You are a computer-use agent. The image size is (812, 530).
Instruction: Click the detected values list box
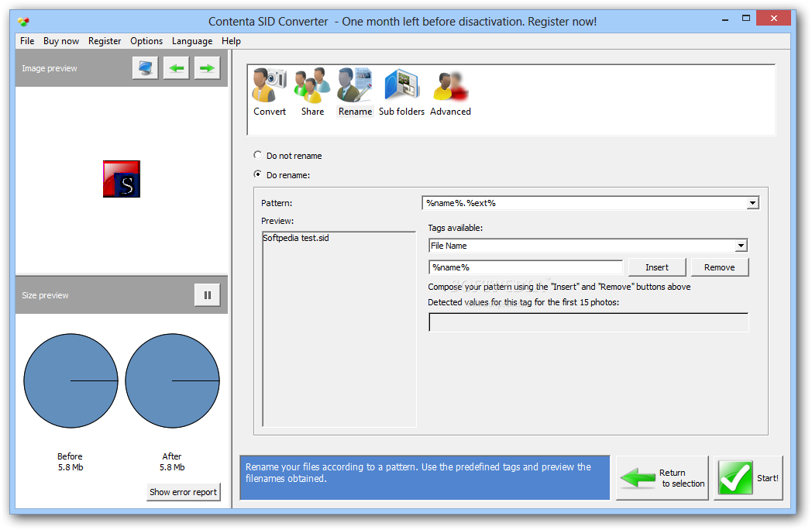(588, 322)
